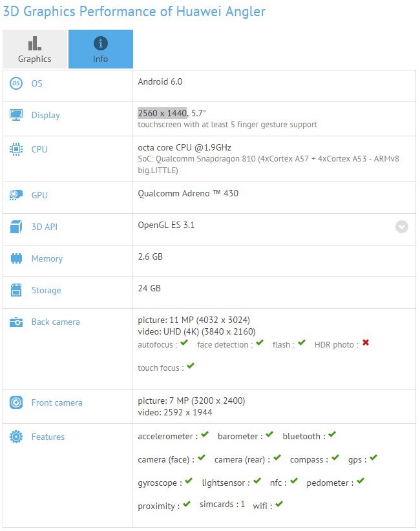Click the nfc green check mark
420x531 pixels.
[293, 481]
